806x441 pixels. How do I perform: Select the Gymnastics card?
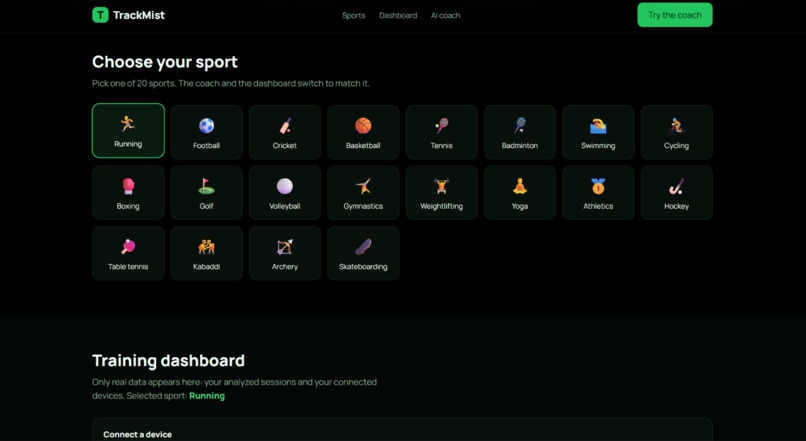363,193
